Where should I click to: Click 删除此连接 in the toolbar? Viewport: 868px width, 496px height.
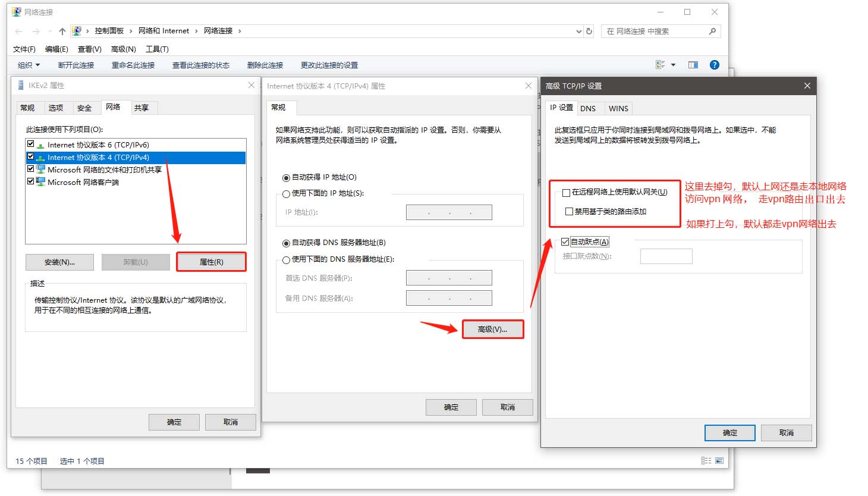[x=265, y=65]
